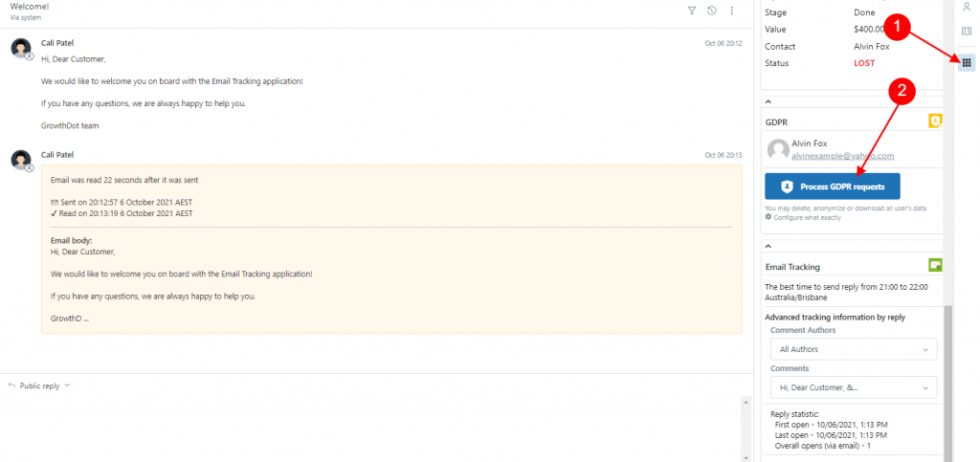This screenshot has height=462, width=980.
Task: Open the alvinexample@yahoo.com email link
Action: tap(842, 156)
